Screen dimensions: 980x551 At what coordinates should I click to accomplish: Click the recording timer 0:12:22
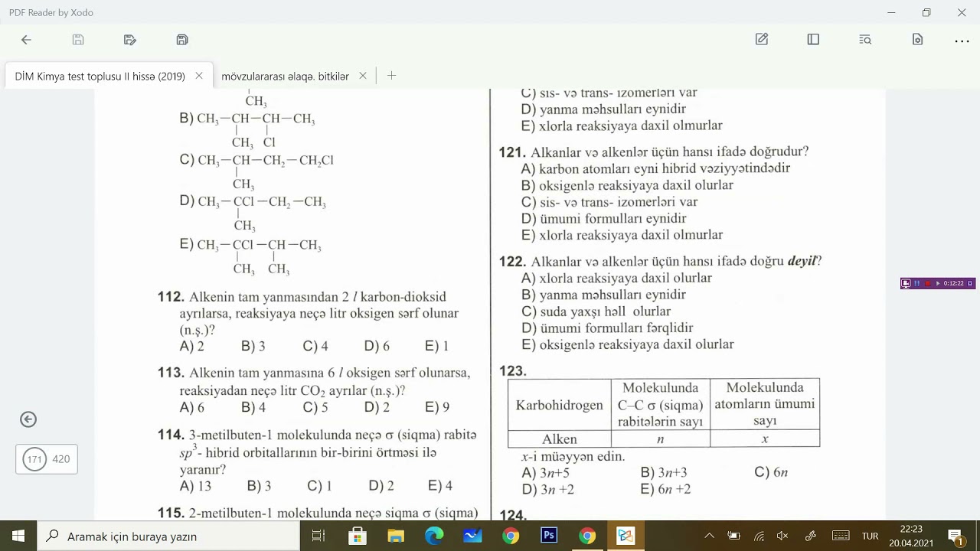coord(954,283)
